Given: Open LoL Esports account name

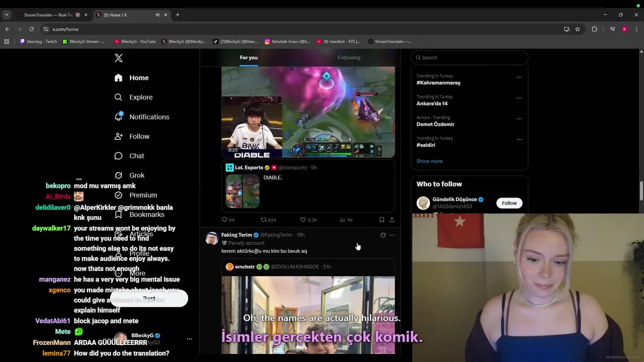Looking at the screenshot, I should pos(249,167).
